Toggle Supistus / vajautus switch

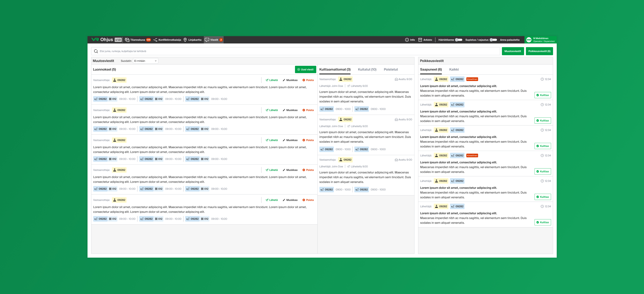point(493,40)
